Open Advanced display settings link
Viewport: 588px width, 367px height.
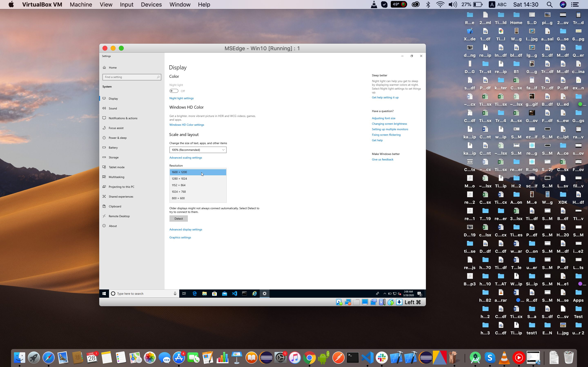[x=186, y=229]
